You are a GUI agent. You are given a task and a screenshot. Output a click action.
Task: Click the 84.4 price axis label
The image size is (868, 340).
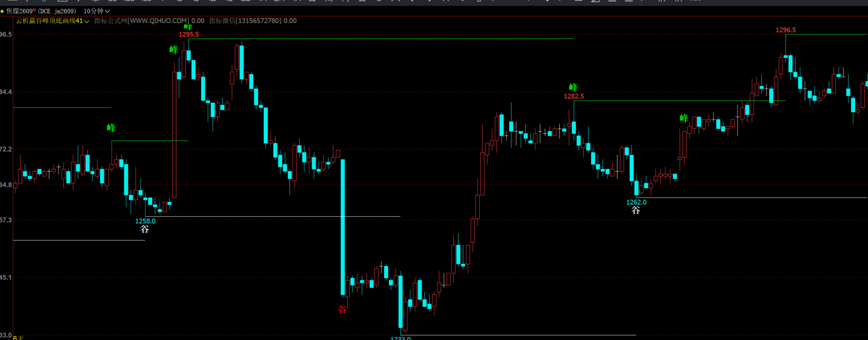point(6,92)
